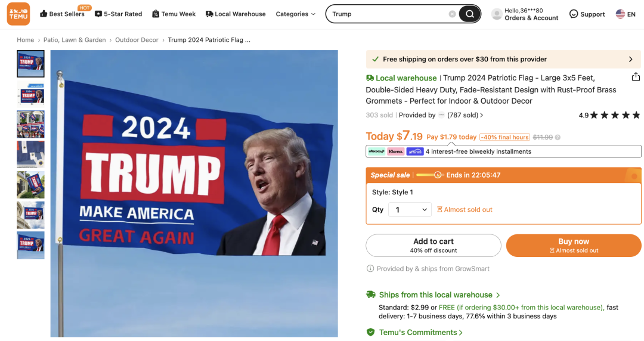This screenshot has width=644, height=341.
Task: Open the Qty quantity dropdown
Action: pyautogui.click(x=410, y=209)
